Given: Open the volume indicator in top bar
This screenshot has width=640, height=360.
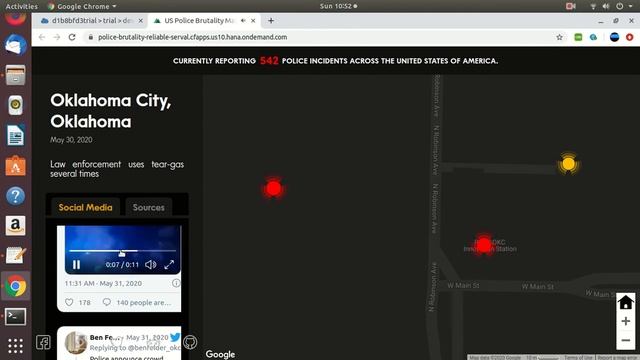Looking at the screenshot, I should tap(606, 6).
